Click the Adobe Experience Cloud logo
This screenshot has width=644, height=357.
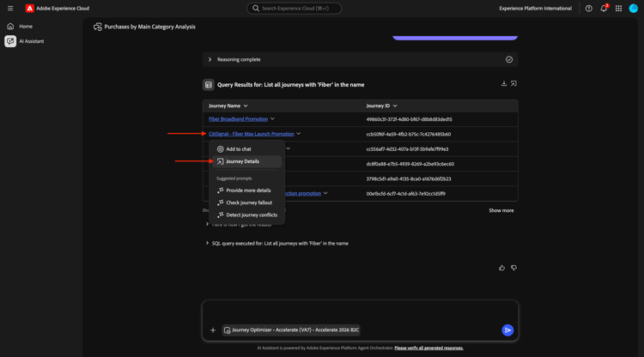(x=29, y=9)
